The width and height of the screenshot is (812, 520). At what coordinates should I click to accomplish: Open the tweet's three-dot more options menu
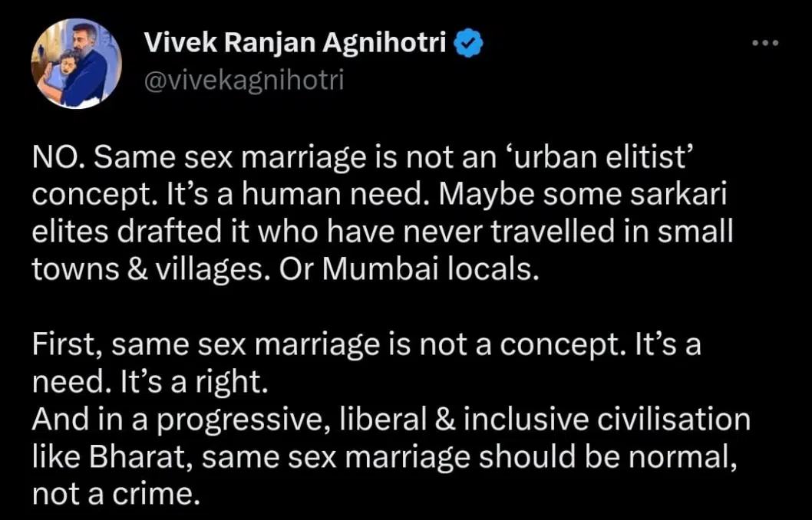765,42
